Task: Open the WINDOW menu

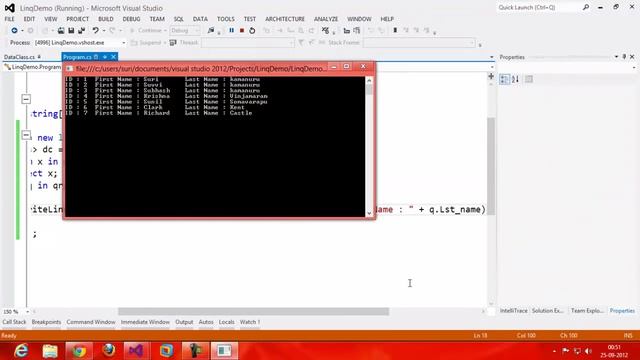Action: click(x=359, y=19)
